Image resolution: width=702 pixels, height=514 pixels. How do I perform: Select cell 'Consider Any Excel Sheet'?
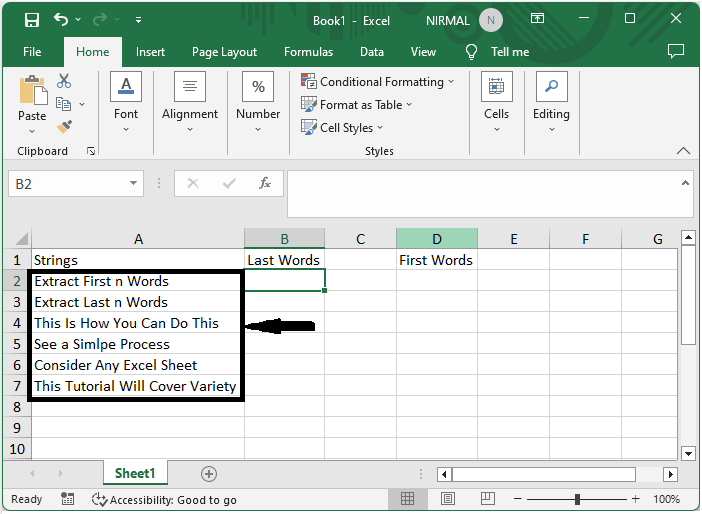(137, 365)
